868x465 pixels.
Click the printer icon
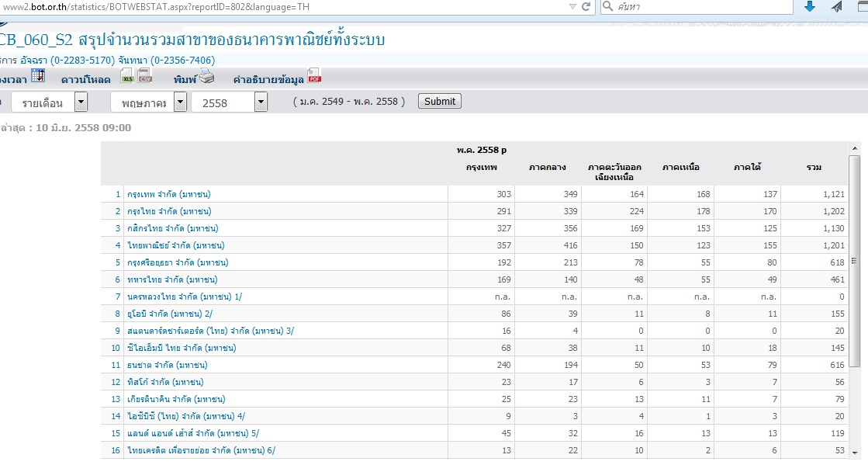point(206,77)
